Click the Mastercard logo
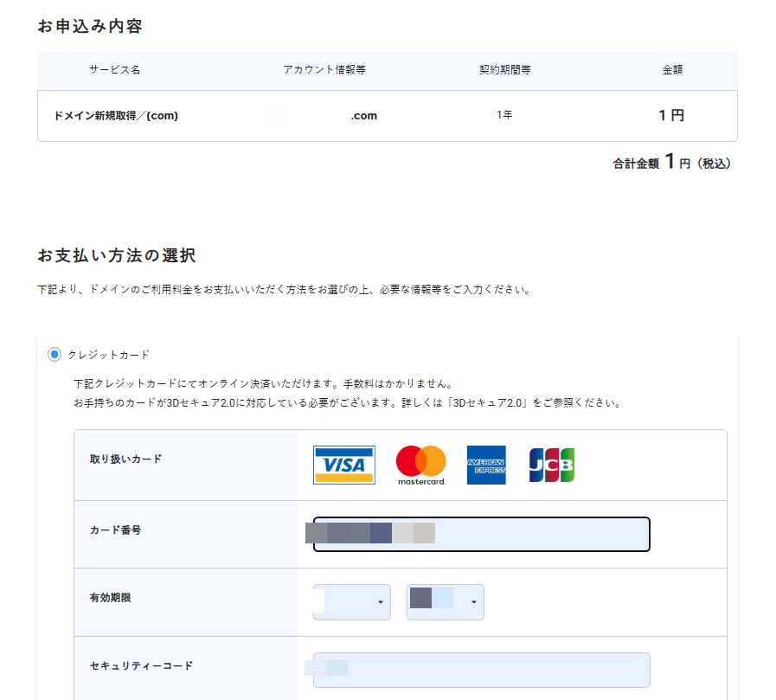Viewport: 776px width, 700px height. (420, 465)
